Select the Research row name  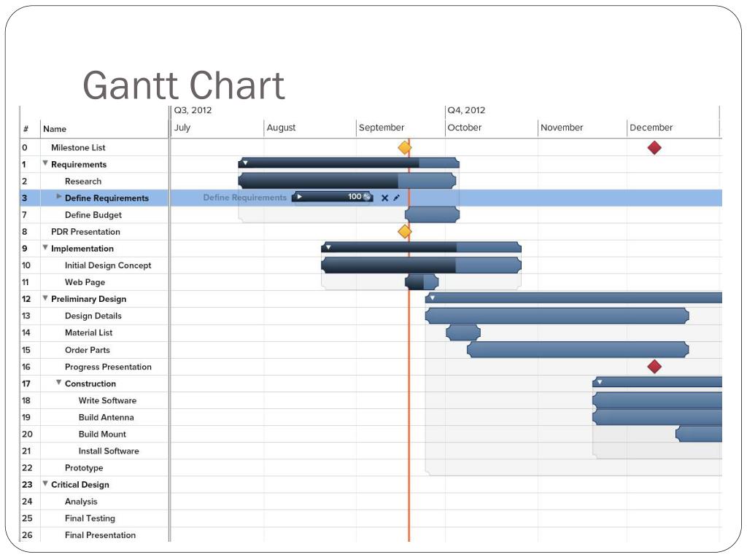(83, 181)
